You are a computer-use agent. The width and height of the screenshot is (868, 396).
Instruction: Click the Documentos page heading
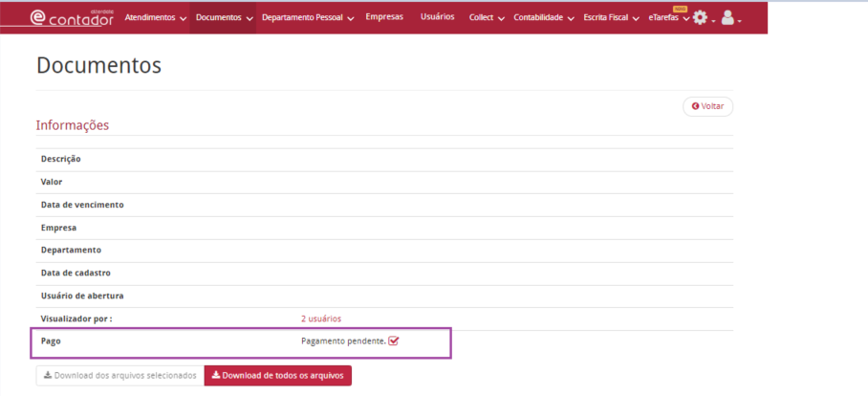point(99,65)
